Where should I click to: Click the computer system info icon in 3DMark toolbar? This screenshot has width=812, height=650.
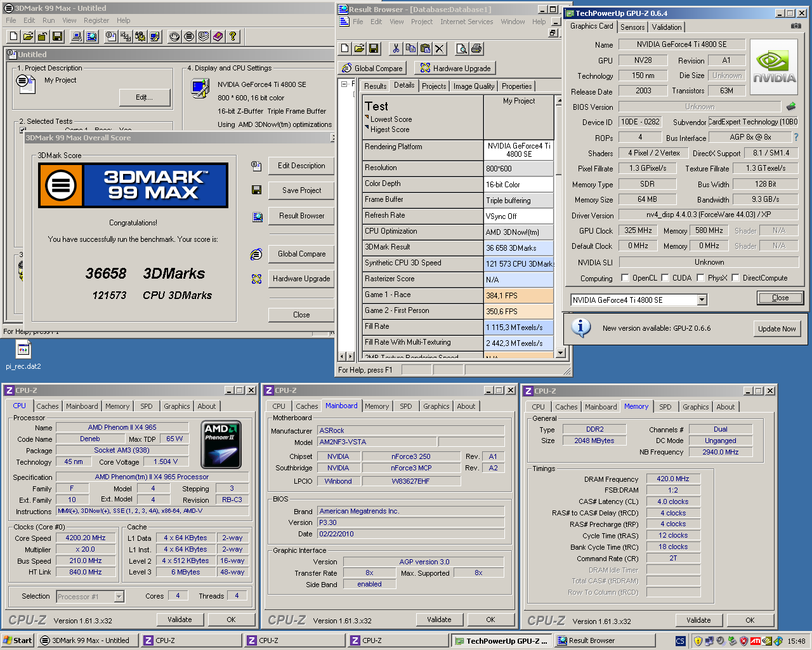pos(77,37)
